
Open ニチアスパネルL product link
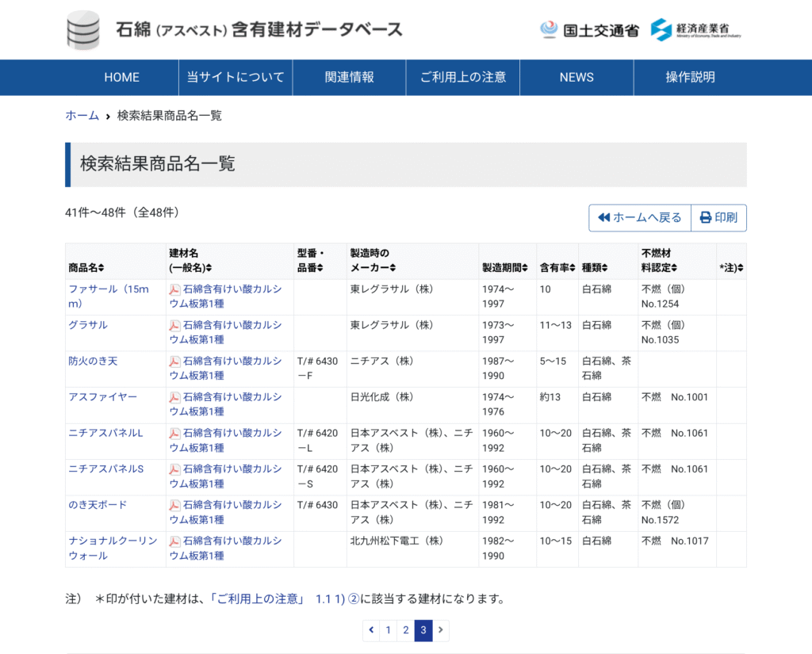[x=105, y=433]
